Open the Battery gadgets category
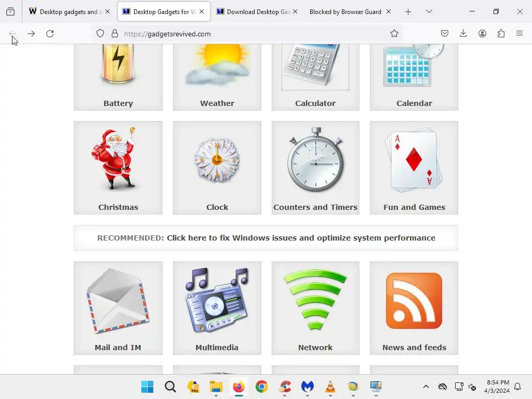 tap(118, 77)
